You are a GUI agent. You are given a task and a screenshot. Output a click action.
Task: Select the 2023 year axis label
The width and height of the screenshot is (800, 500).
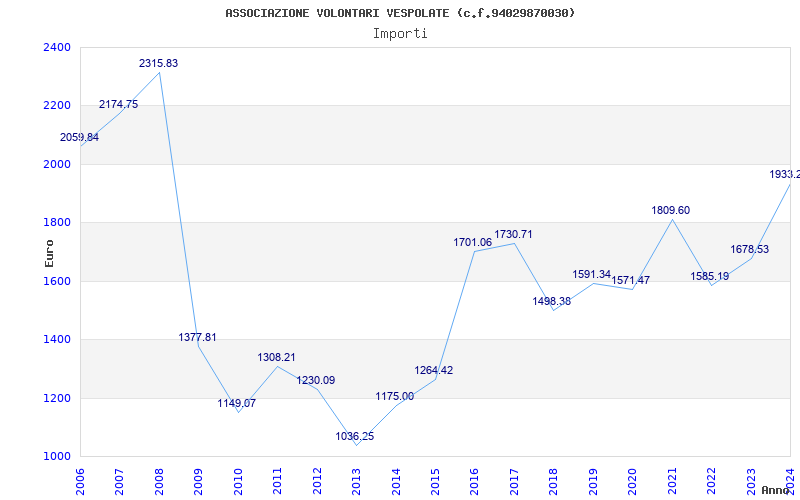pos(752,482)
